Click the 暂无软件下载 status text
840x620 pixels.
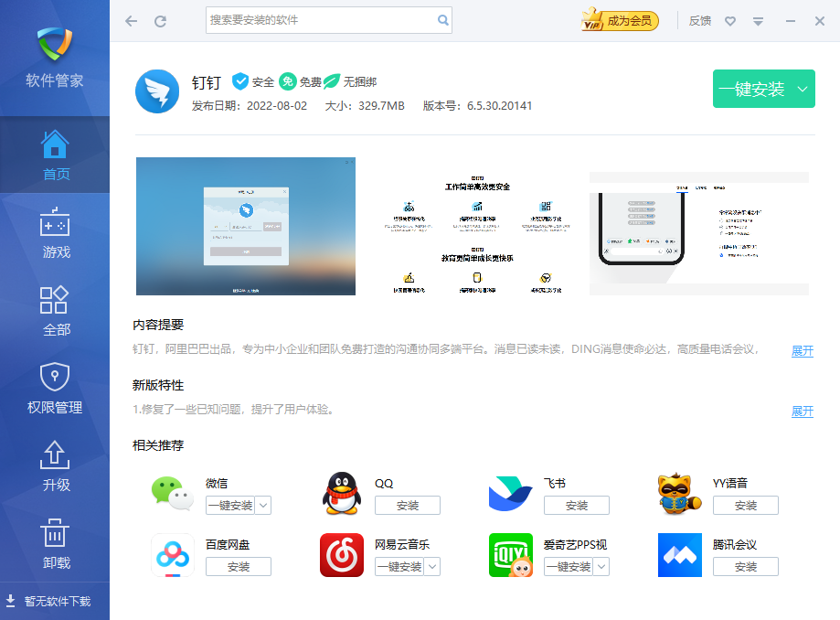tap(58, 601)
